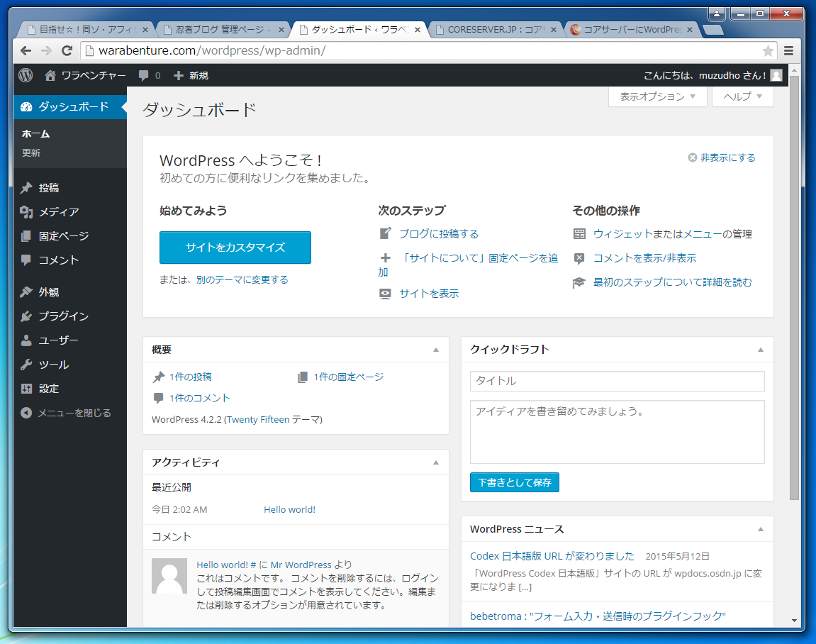Open 固定ページ pages icon in sidebar

tap(26, 236)
